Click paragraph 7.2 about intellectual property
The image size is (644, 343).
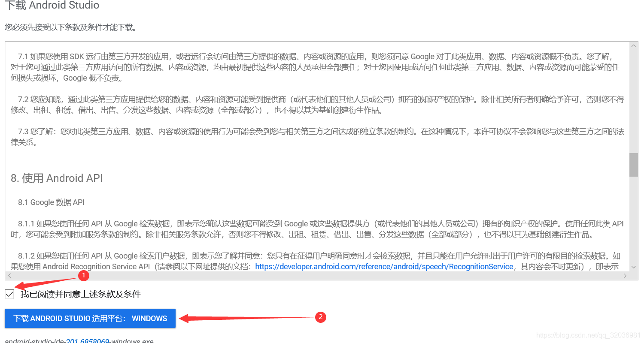coord(317,105)
